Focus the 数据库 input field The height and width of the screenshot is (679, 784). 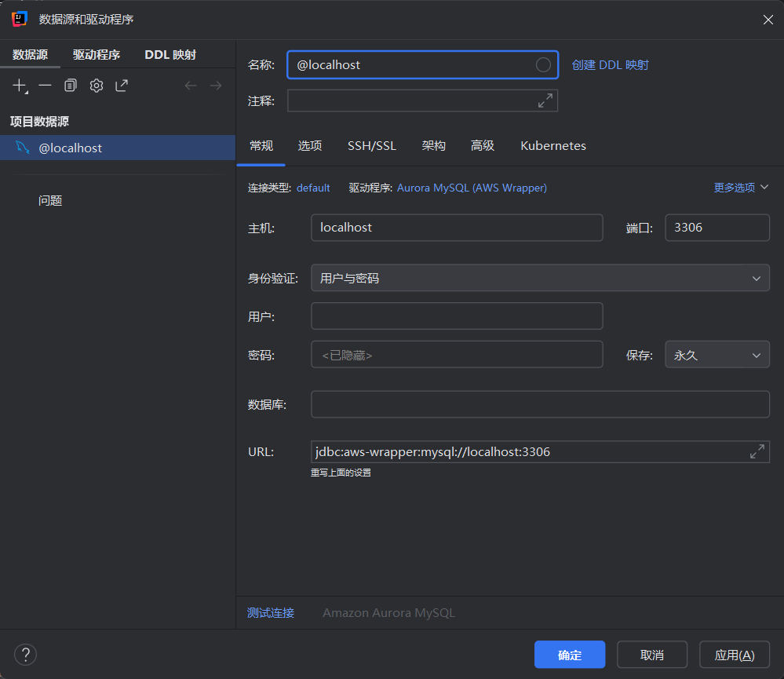[540, 404]
